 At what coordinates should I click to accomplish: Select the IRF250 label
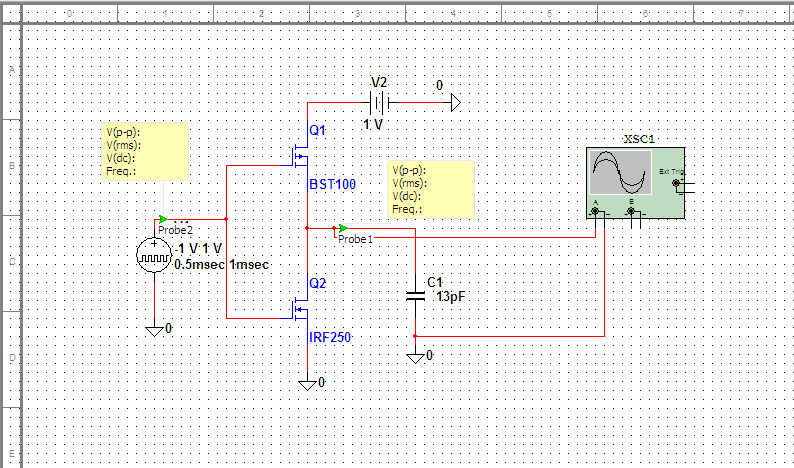330,337
